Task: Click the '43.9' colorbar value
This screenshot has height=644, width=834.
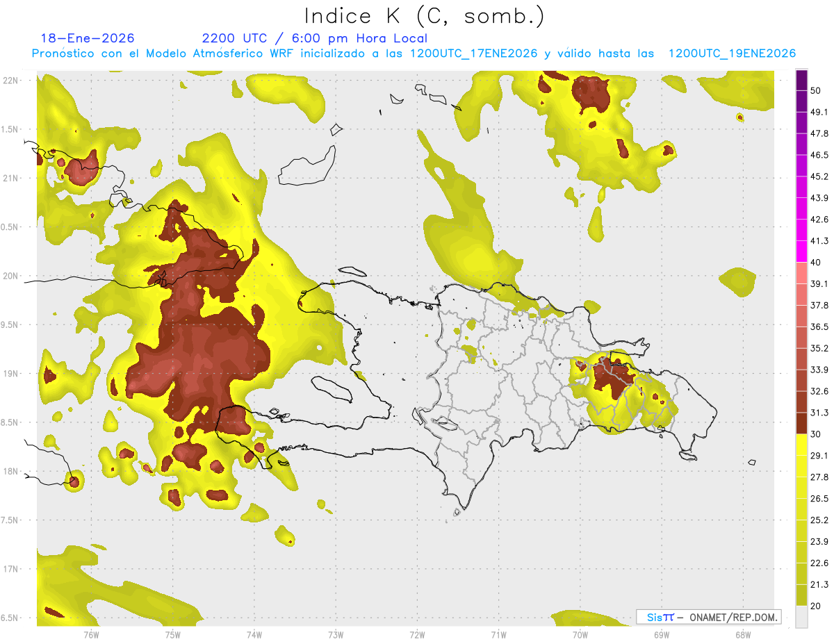Action: click(819, 198)
